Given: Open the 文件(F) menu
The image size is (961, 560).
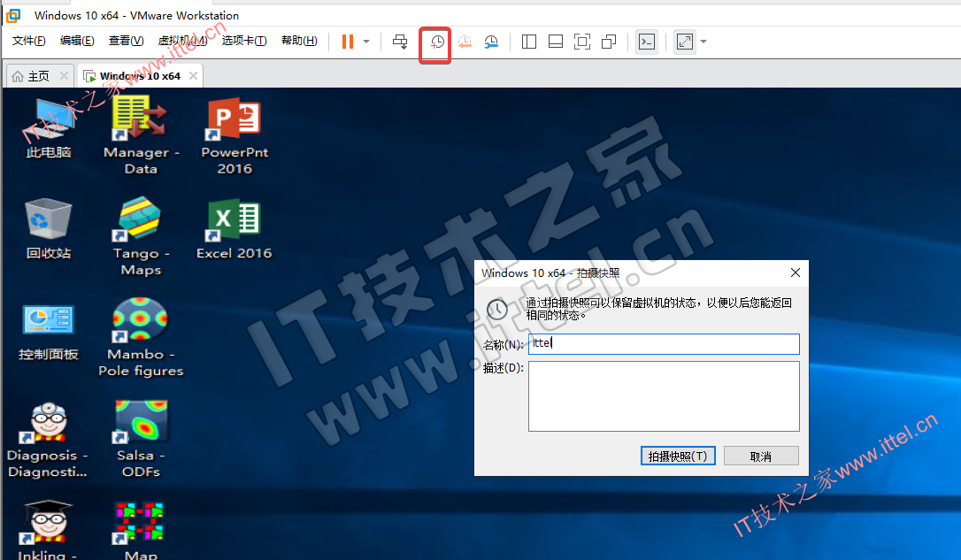Looking at the screenshot, I should click(28, 41).
